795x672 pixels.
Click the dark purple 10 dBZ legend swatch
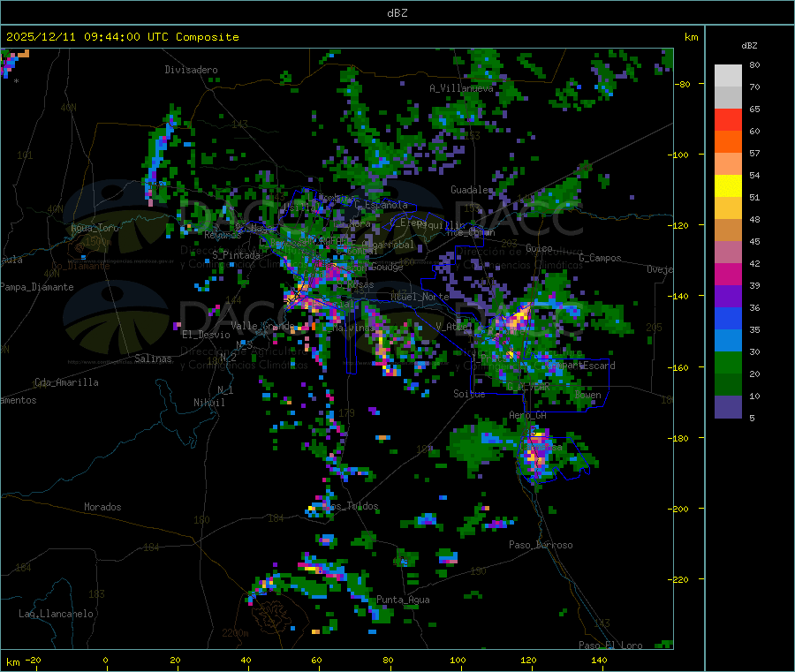[x=728, y=407]
